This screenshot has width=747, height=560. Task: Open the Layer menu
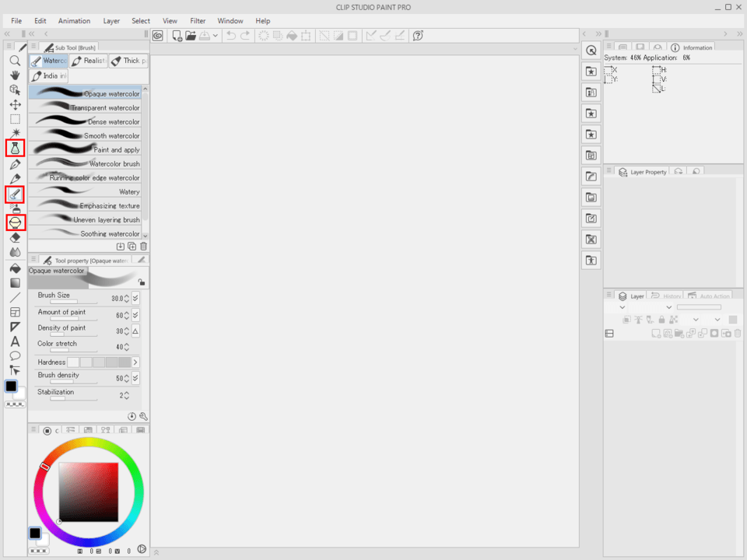point(111,21)
